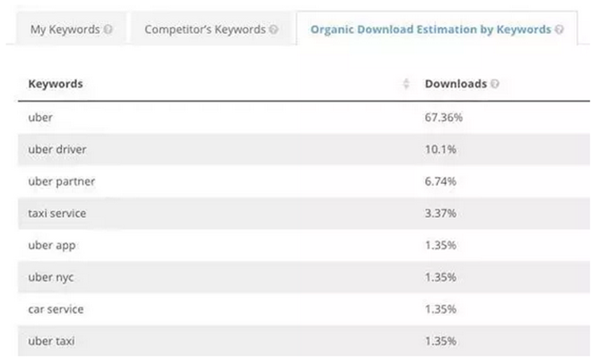Click the sort arrows in Keywords column
The width and height of the screenshot is (595, 364).
406,84
